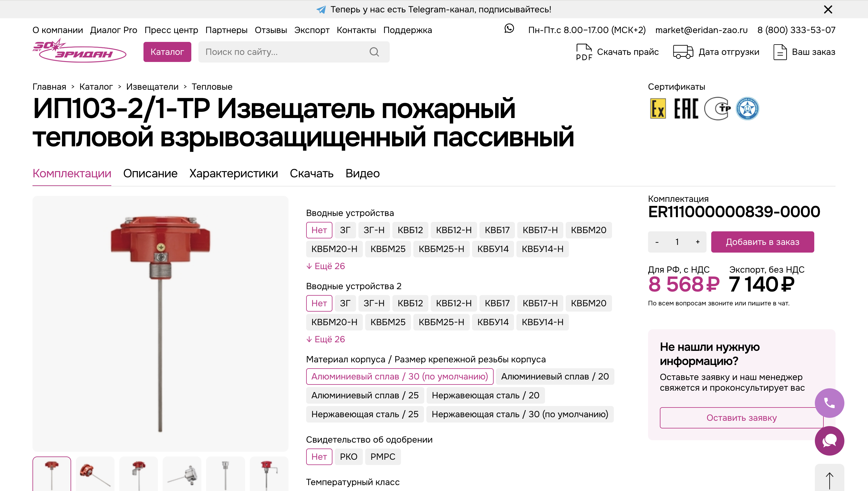Choose Нержавеющая сталь / 25 option
868x491 pixels.
click(x=365, y=414)
